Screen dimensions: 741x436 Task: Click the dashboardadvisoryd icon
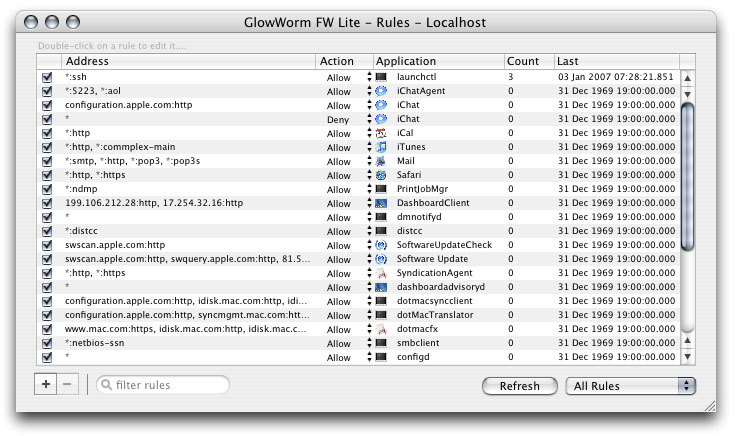click(x=381, y=287)
